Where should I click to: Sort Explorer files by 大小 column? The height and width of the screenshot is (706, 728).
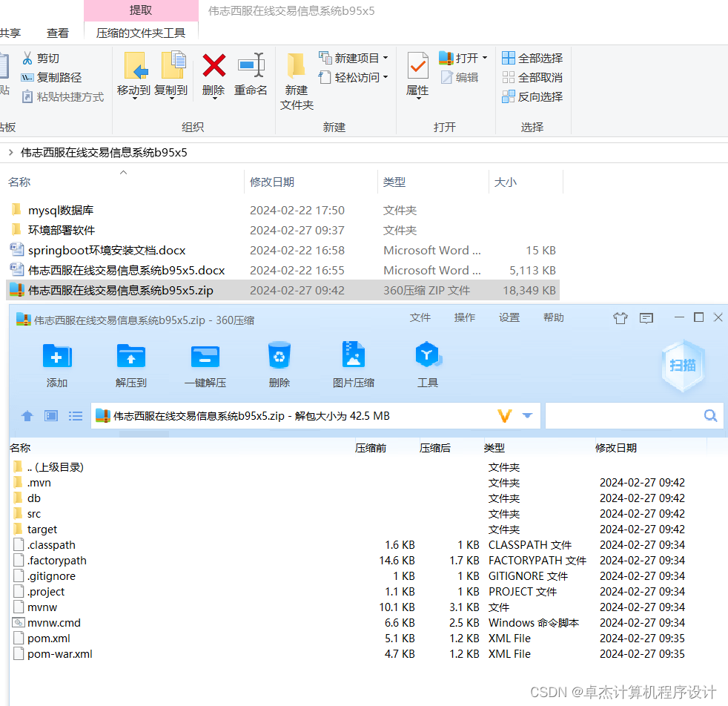[505, 182]
